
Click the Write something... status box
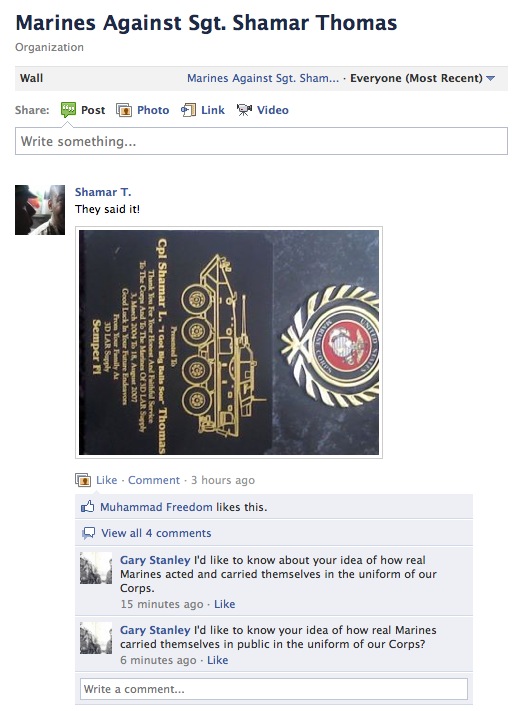click(x=261, y=141)
